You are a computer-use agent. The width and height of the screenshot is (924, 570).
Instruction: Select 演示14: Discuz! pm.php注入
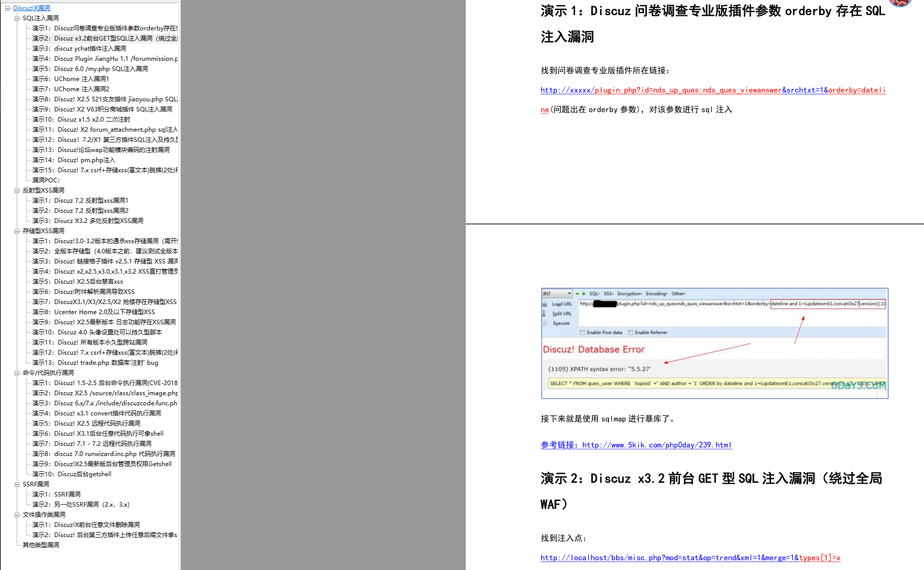74,160
